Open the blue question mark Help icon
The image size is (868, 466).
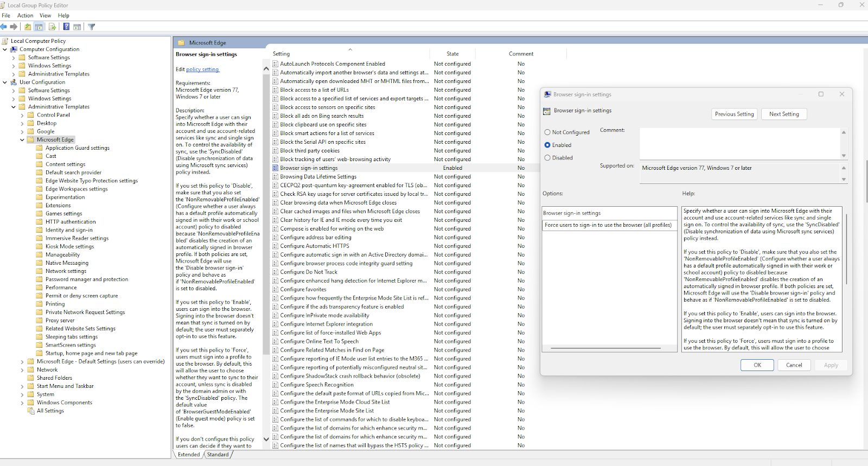coord(66,27)
